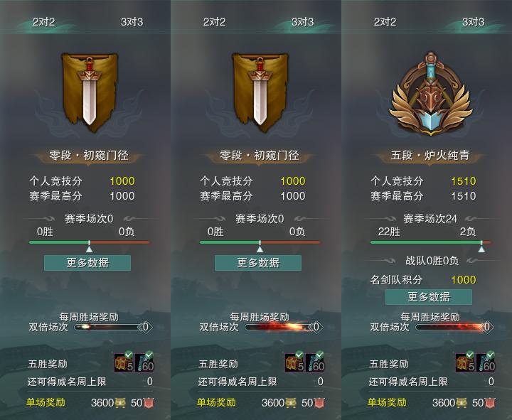Viewport: 512px width, 420px height.
Task: Click the blue item reward icon labeled 60 in left panel
Action: click(144, 362)
